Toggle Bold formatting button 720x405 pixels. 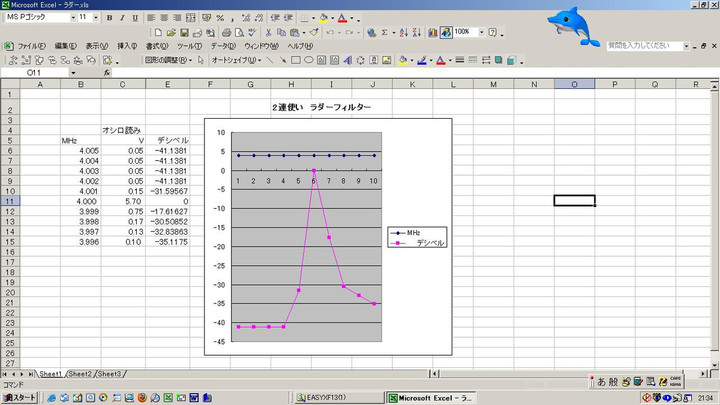(x=109, y=18)
